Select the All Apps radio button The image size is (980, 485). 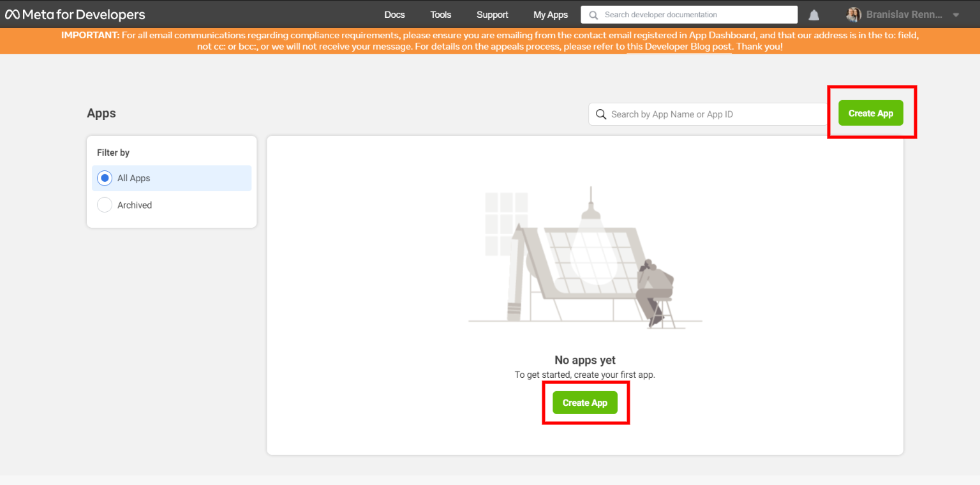pos(105,178)
